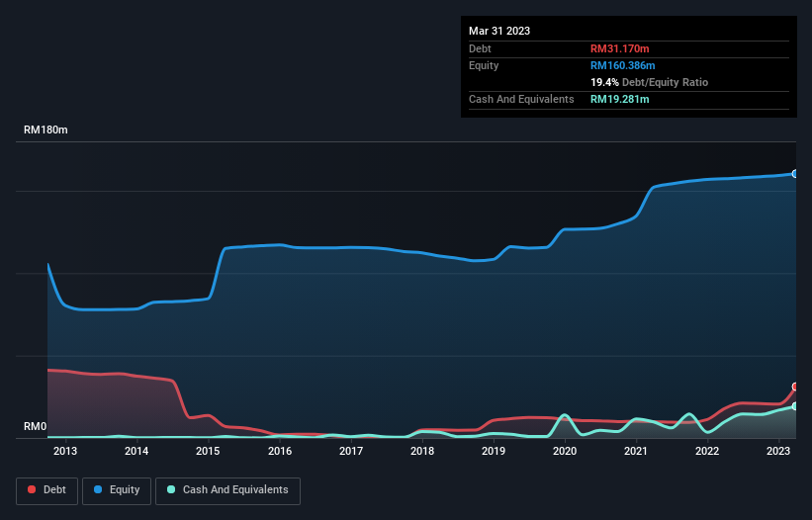
Task: Toggle the Cash And Equivalents legend button
Action: tap(227, 490)
